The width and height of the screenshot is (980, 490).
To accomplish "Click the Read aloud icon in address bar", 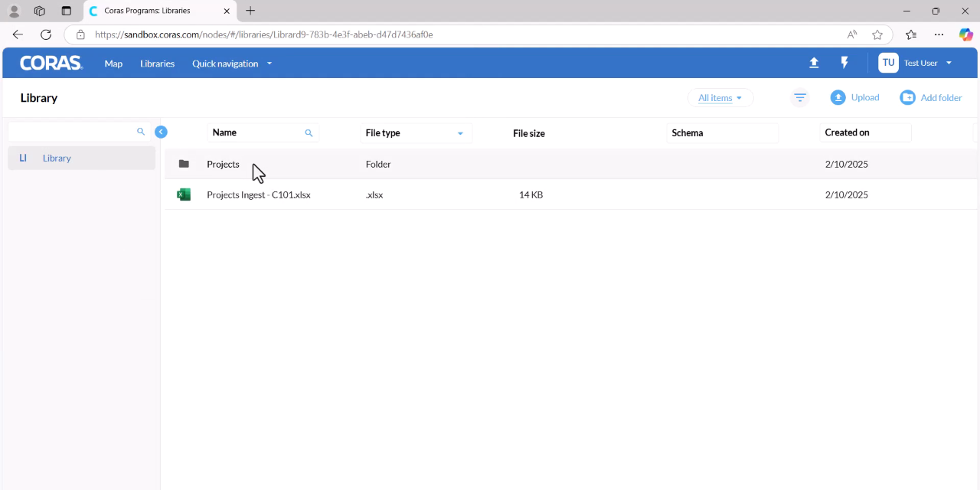I will pyautogui.click(x=852, y=34).
